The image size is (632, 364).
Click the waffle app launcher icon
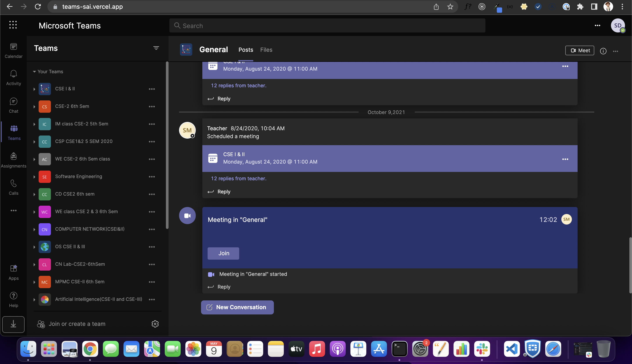click(13, 25)
